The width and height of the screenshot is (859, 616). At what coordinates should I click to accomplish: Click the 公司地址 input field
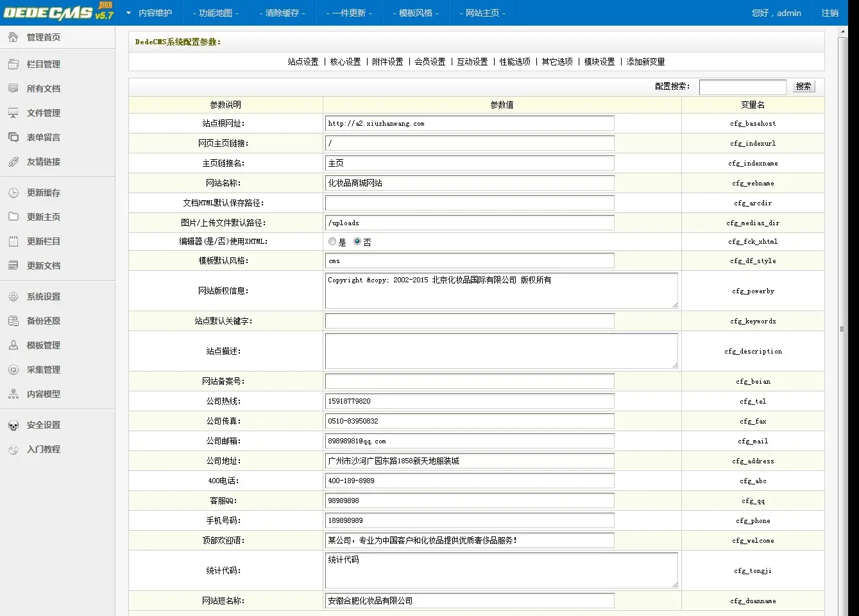click(x=470, y=461)
